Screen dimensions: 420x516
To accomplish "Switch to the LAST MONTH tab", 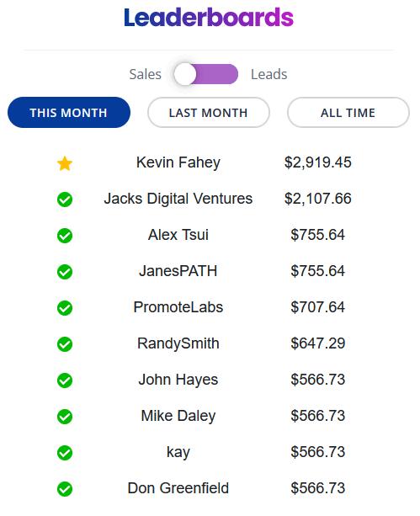I will pyautogui.click(x=209, y=113).
